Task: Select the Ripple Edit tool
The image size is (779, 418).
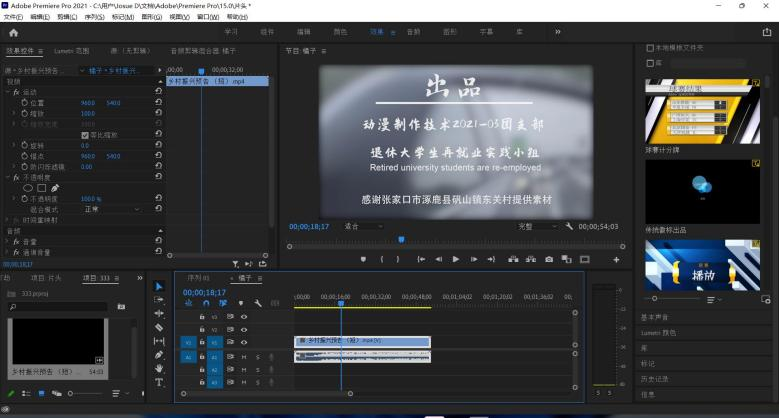Action: [158, 313]
